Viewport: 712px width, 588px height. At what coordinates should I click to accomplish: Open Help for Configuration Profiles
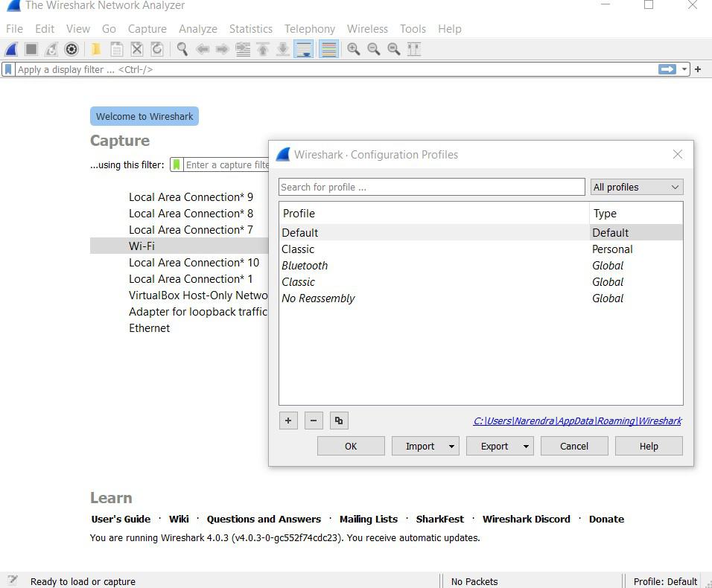[x=649, y=447]
